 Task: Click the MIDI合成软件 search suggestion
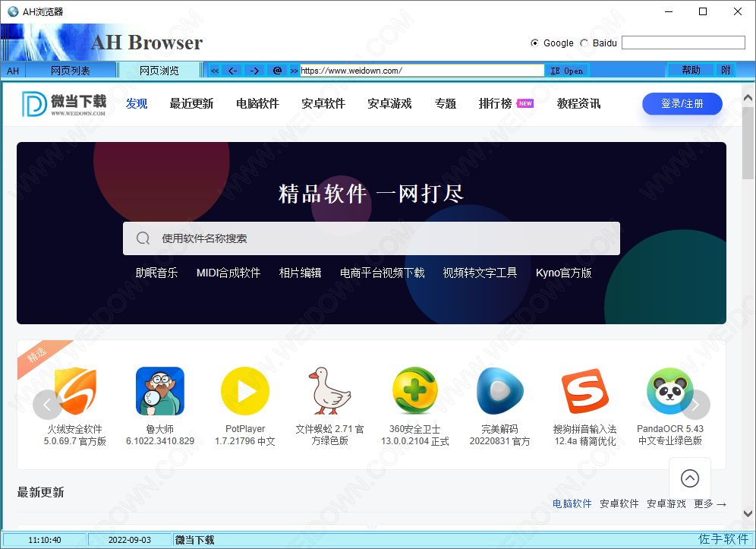[x=228, y=273]
